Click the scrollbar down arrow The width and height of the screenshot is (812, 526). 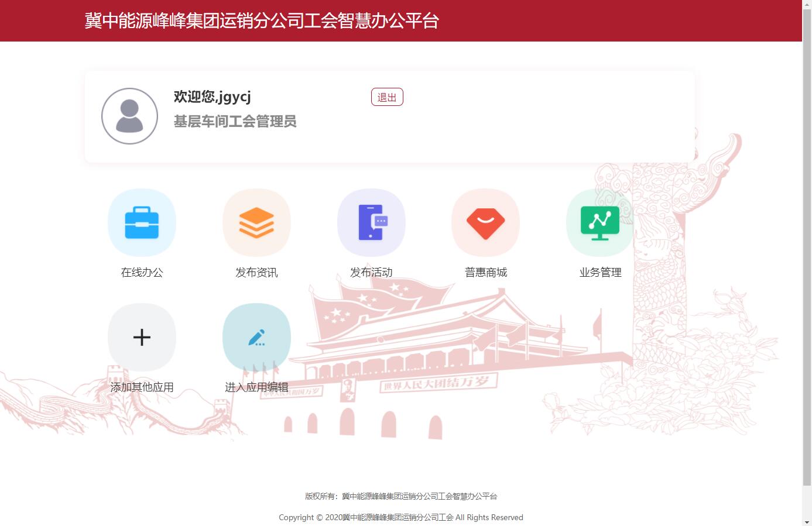[807, 521]
